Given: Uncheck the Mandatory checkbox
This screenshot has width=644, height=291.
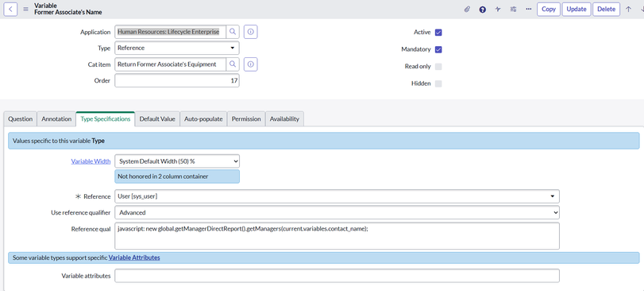Looking at the screenshot, I should (438, 49).
